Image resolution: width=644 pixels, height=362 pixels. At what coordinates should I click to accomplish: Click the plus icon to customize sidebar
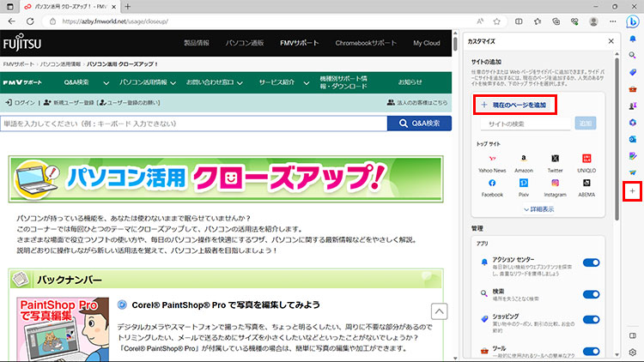pyautogui.click(x=632, y=188)
